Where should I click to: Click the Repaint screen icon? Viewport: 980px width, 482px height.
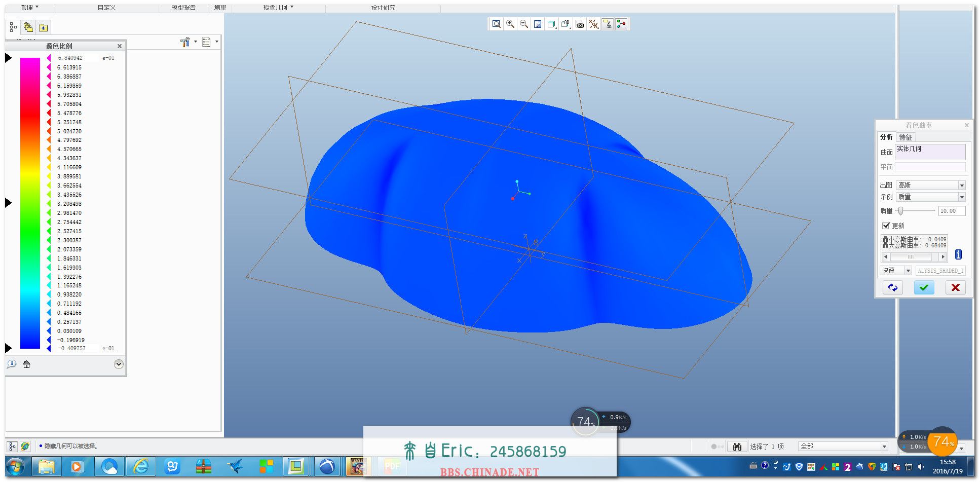coord(538,24)
